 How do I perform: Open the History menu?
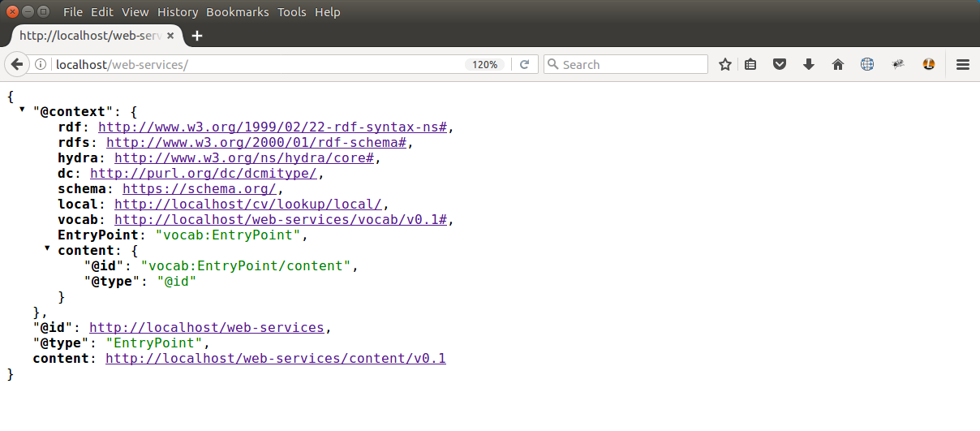[178, 12]
